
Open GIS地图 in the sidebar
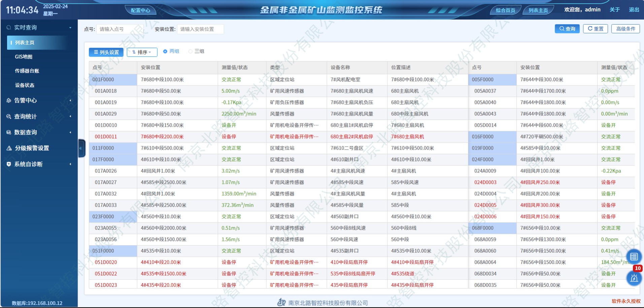tap(24, 57)
